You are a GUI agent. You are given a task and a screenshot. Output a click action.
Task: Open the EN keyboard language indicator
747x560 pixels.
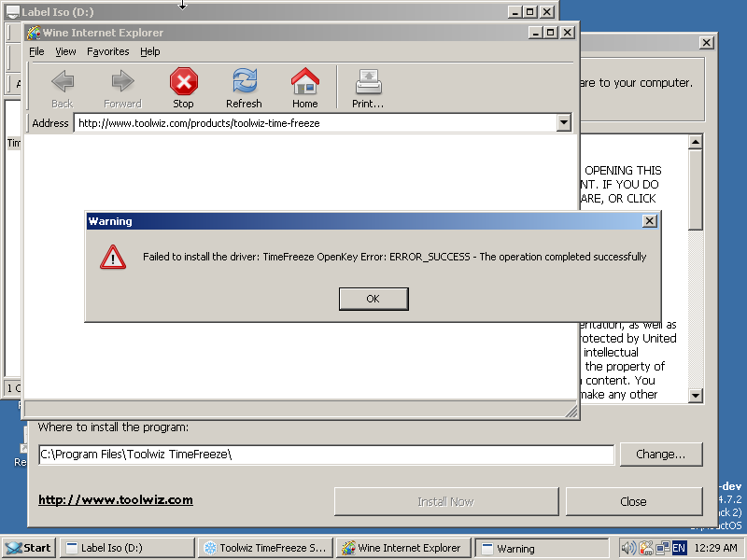coord(679,548)
